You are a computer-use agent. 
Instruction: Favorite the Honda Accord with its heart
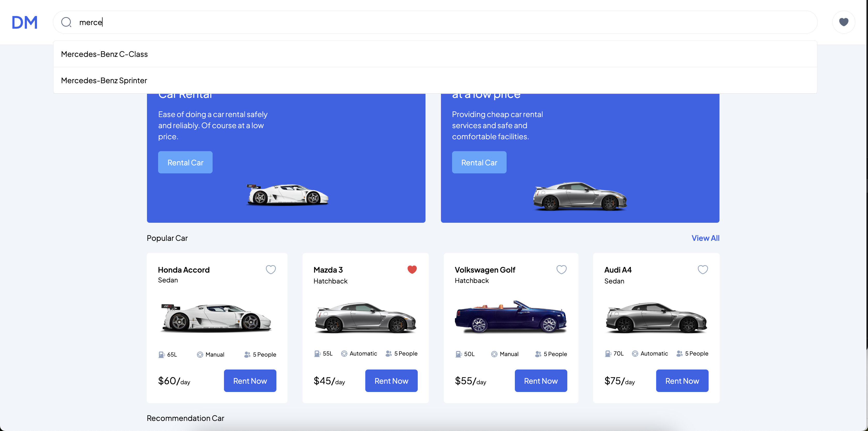tap(270, 269)
